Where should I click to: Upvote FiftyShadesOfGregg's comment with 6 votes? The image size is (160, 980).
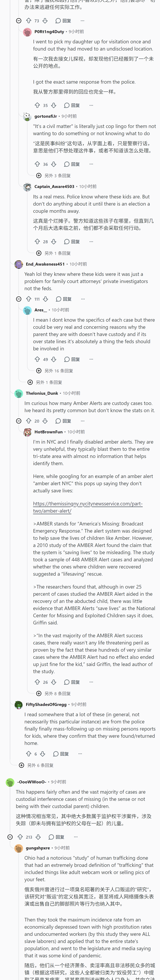pyautogui.click(x=29, y=754)
